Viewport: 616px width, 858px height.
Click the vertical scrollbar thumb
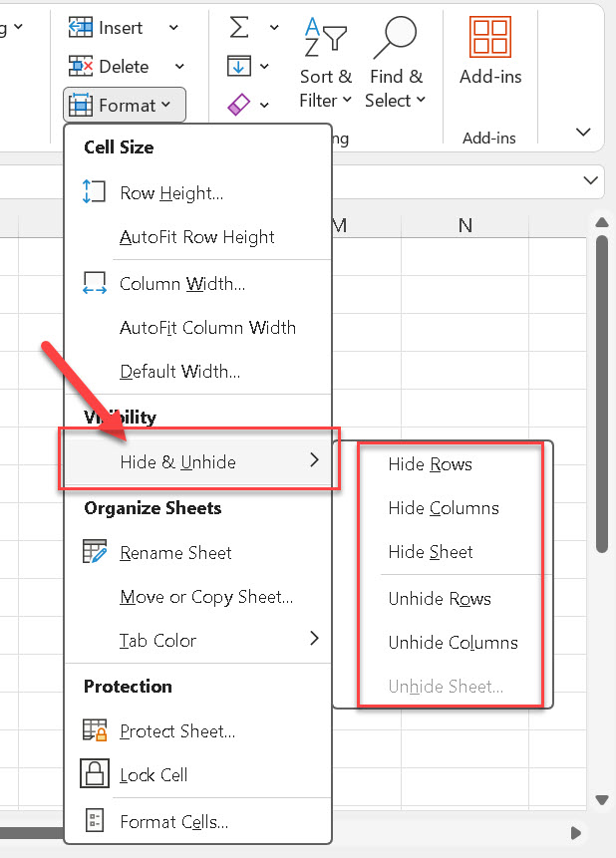(602, 394)
